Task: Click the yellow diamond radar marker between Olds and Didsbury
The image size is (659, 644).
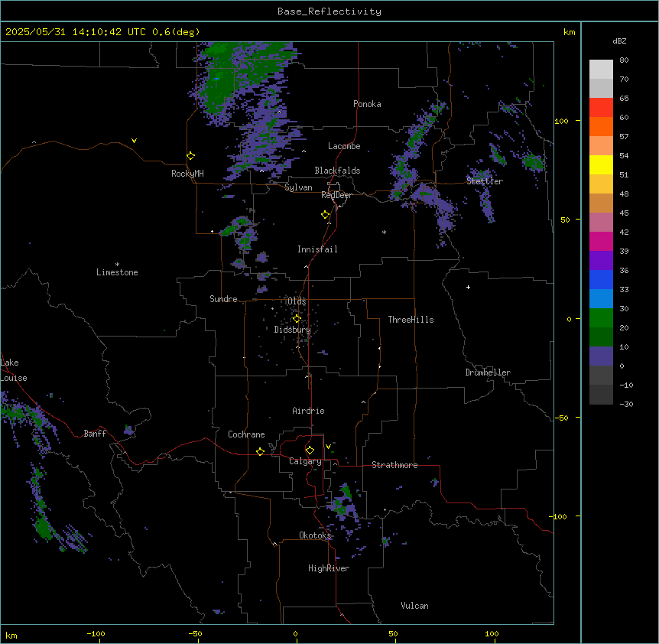Action: [297, 319]
